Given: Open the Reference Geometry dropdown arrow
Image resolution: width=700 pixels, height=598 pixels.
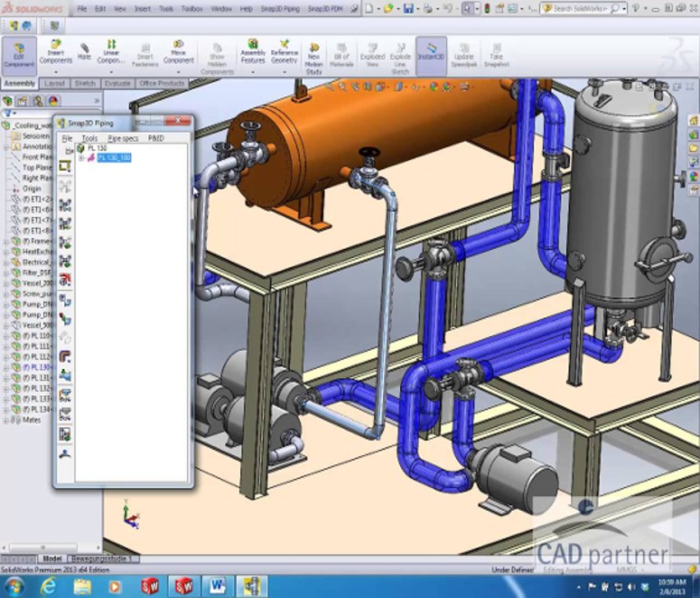Looking at the screenshot, I should click(x=284, y=71).
